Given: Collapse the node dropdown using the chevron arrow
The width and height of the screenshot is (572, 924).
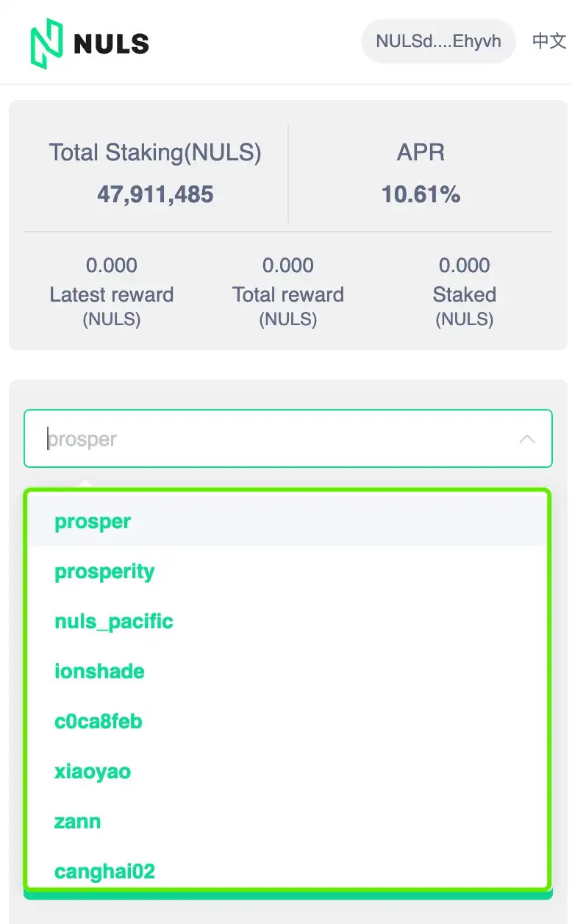Looking at the screenshot, I should [x=526, y=438].
